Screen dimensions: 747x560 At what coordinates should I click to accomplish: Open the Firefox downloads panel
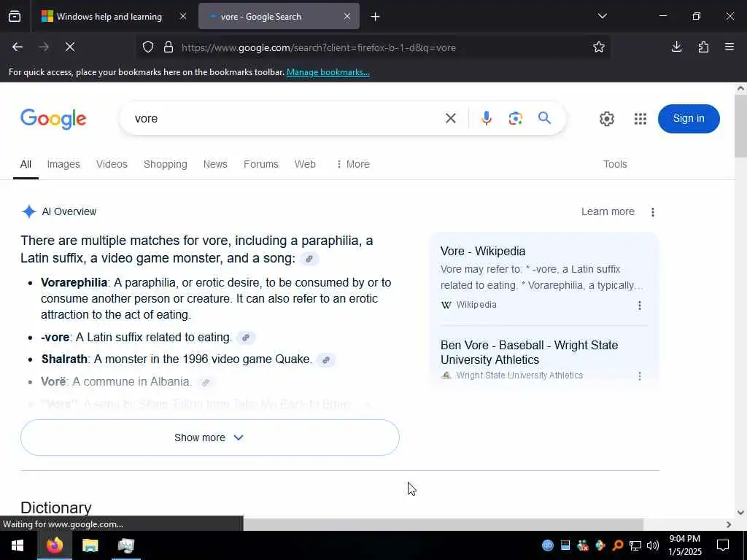[676, 47]
